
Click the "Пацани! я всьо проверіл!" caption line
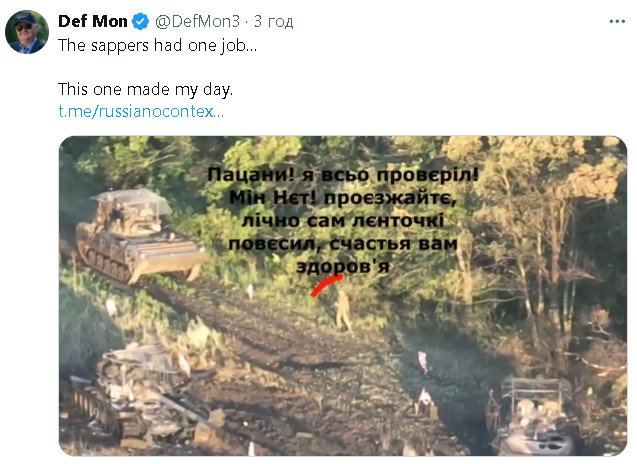[342, 175]
